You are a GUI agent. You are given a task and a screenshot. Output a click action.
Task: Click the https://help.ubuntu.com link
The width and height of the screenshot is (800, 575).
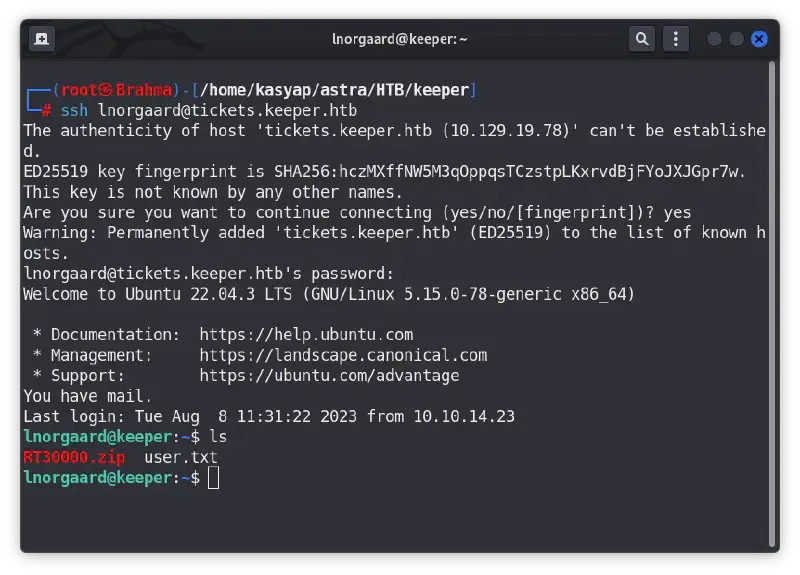pyautogui.click(x=306, y=334)
